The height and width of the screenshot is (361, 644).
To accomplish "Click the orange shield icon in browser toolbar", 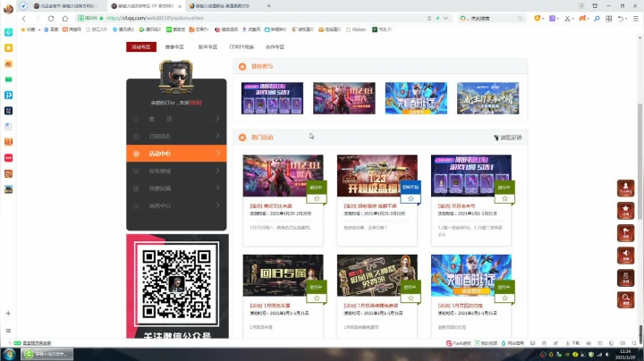I will coord(537,19).
